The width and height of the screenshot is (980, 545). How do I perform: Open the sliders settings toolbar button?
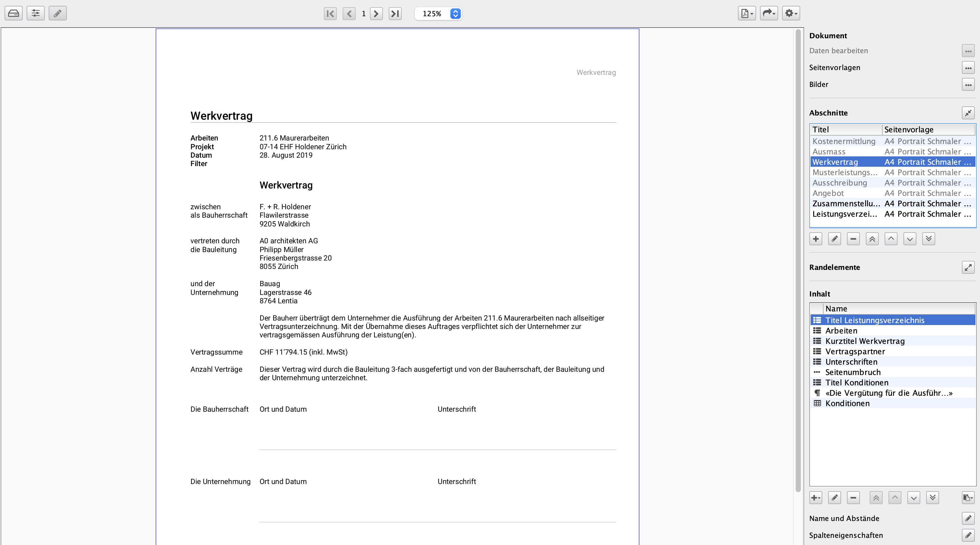point(36,13)
